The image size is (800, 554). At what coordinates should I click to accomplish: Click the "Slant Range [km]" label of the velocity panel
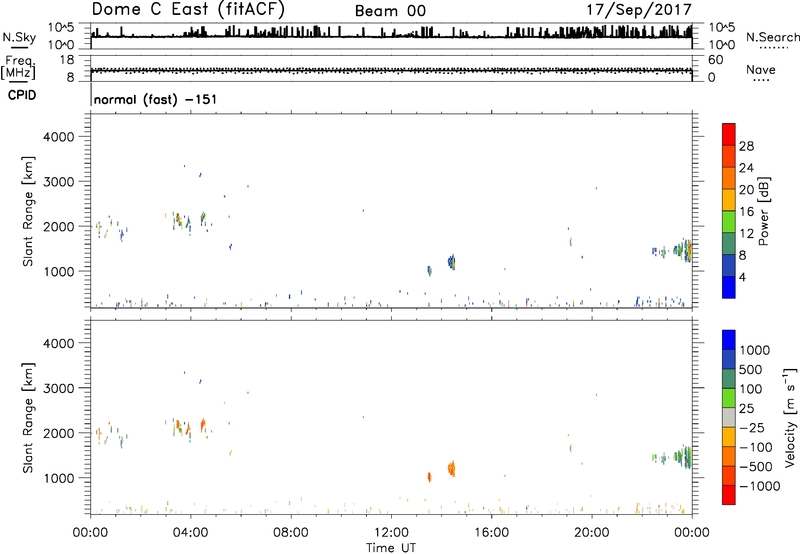pyautogui.click(x=28, y=417)
